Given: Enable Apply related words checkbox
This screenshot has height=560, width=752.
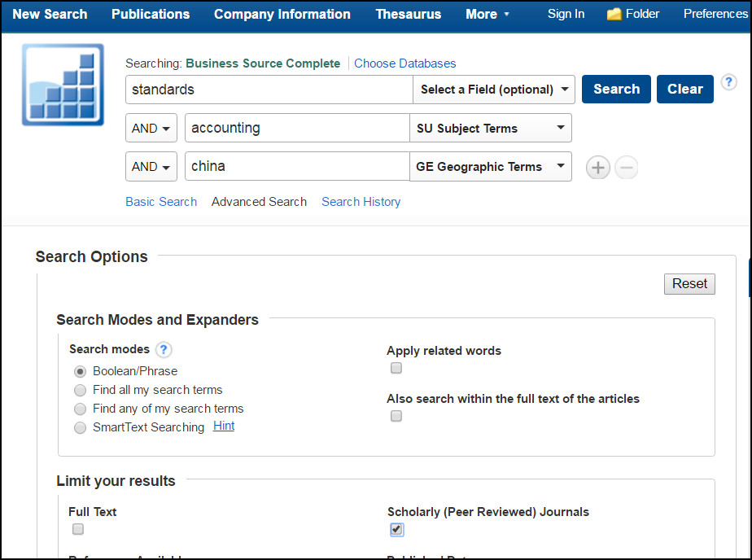Looking at the screenshot, I should pyautogui.click(x=396, y=368).
